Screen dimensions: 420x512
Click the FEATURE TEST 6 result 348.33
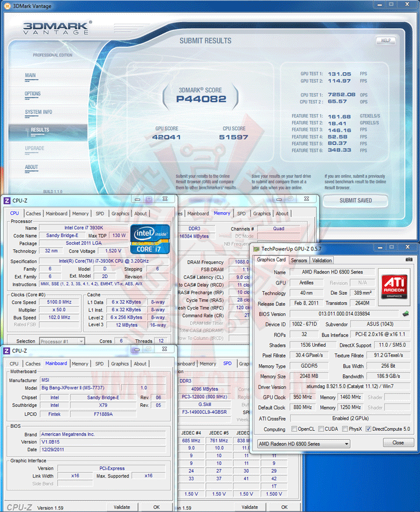(339, 150)
